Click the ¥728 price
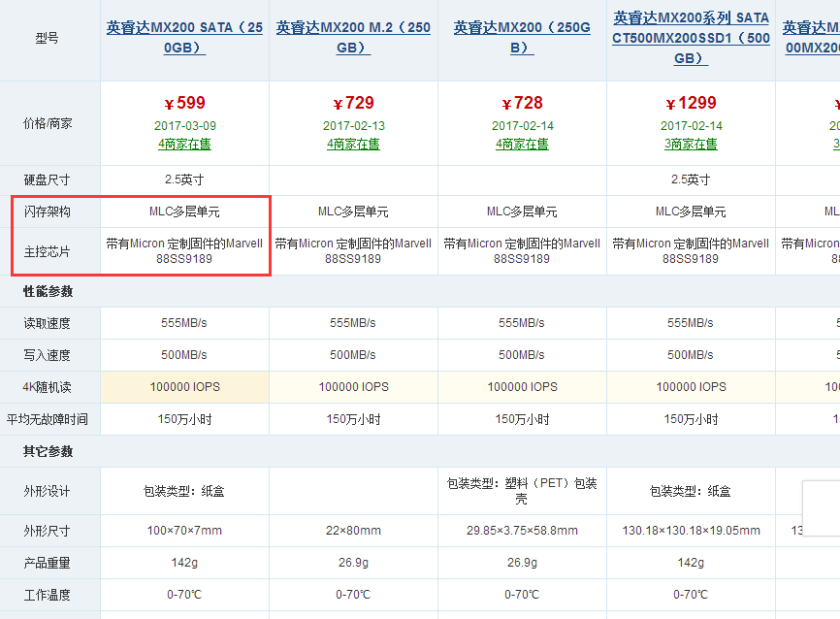This screenshot has height=619, width=840. click(522, 103)
